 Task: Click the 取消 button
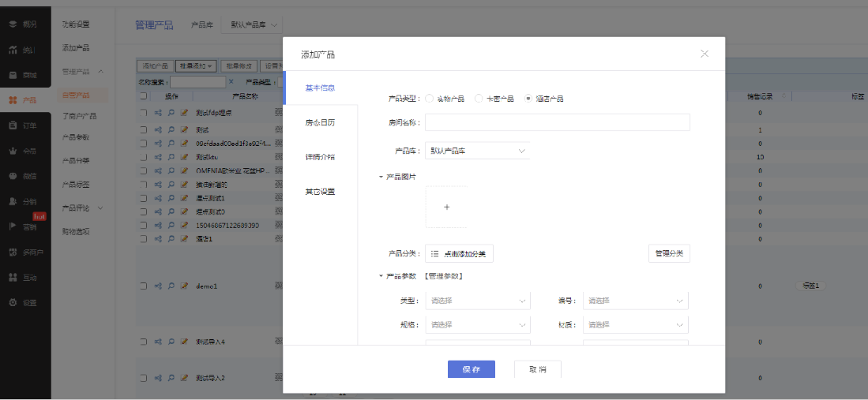[x=538, y=369]
